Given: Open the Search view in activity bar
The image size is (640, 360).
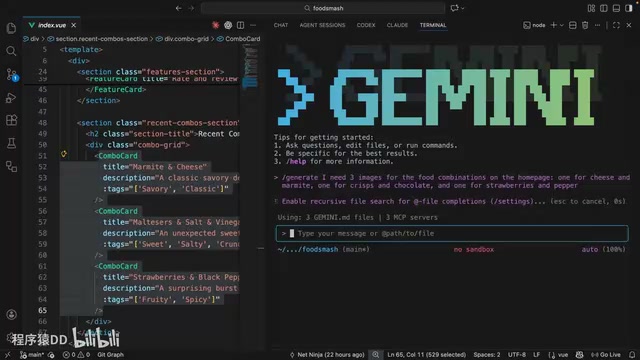Looking at the screenshot, I should (11, 51).
